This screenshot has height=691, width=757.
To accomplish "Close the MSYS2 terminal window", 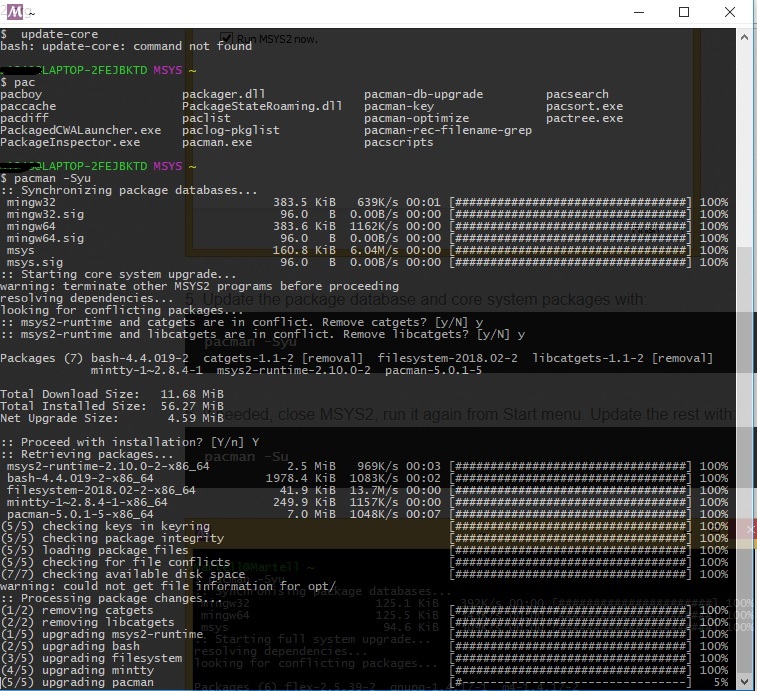I will (731, 13).
